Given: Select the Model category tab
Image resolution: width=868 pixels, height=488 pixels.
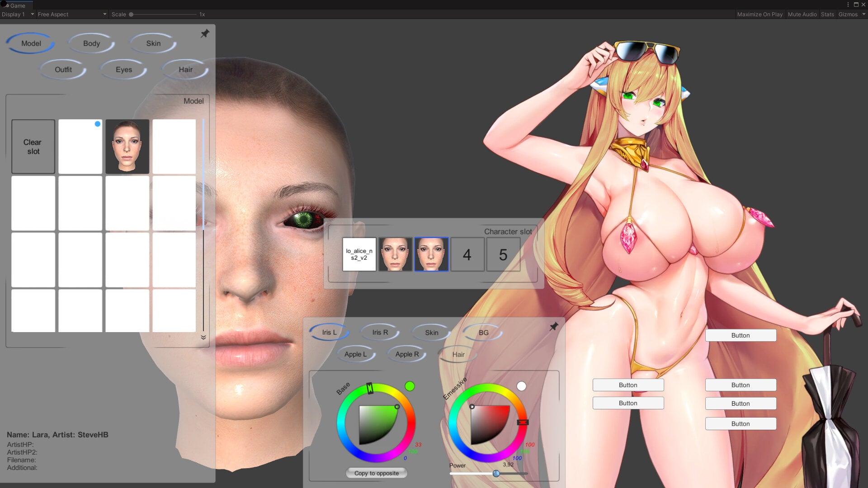Looking at the screenshot, I should point(31,43).
